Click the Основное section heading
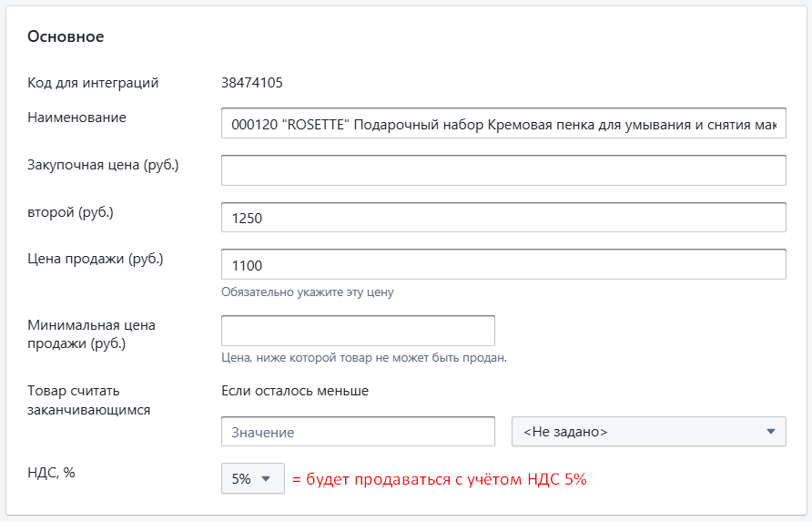 click(x=66, y=36)
